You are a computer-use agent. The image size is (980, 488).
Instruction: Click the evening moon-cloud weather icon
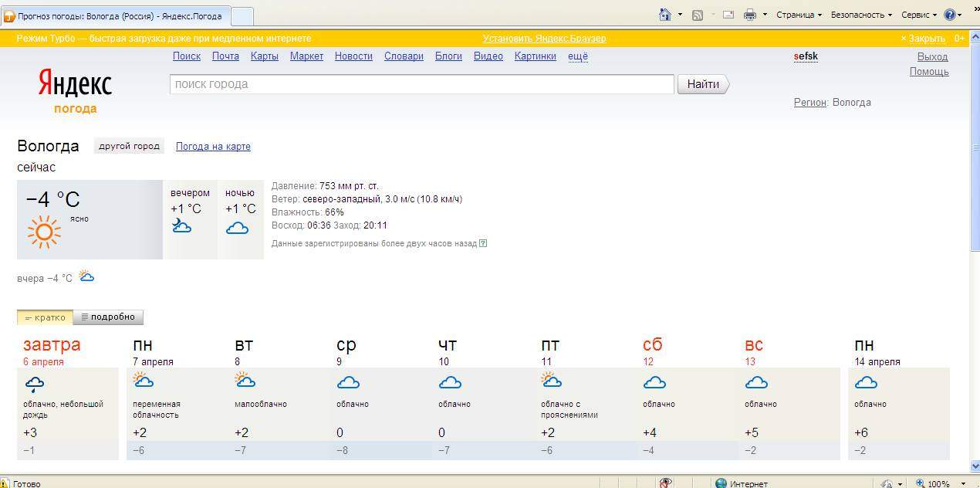point(181,226)
